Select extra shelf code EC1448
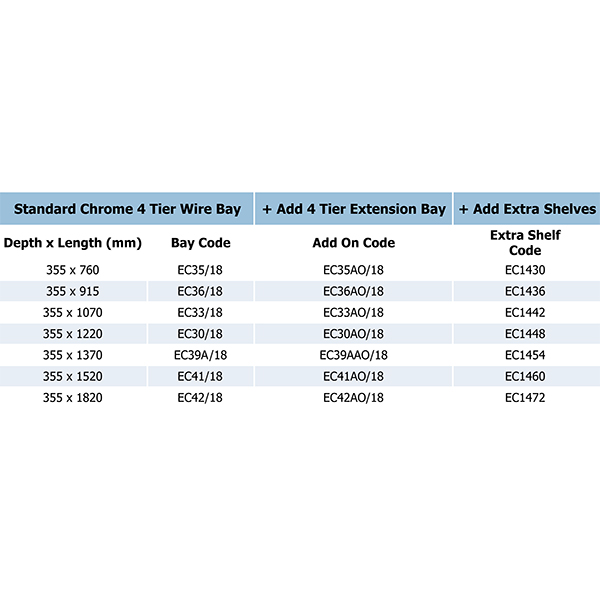Viewport: 600px width, 600px height. tap(525, 334)
